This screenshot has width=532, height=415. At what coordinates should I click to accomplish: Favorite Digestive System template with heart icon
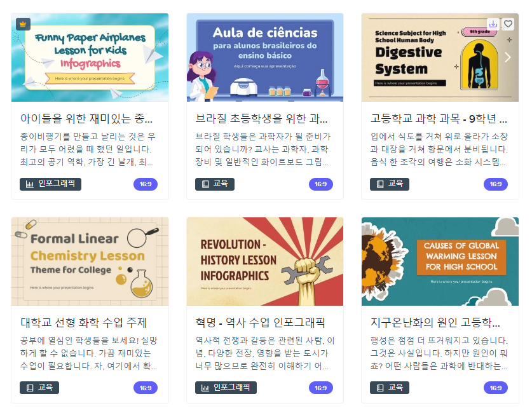[x=508, y=24]
